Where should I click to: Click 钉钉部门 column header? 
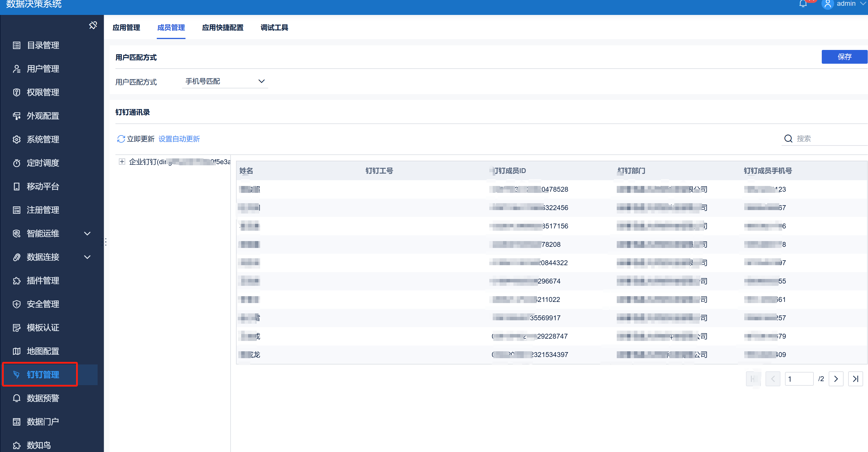point(631,171)
